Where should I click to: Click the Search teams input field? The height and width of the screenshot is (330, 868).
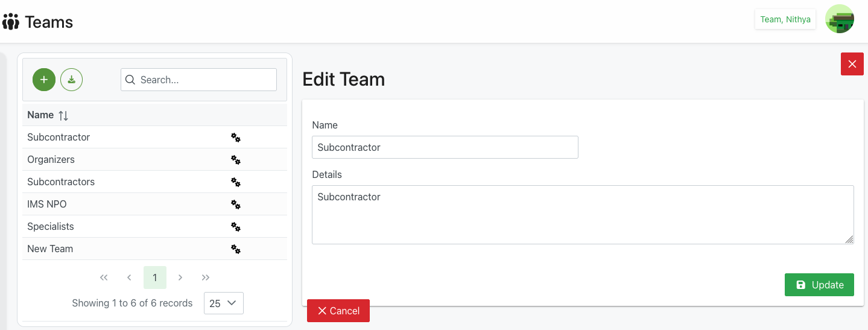[x=205, y=80]
